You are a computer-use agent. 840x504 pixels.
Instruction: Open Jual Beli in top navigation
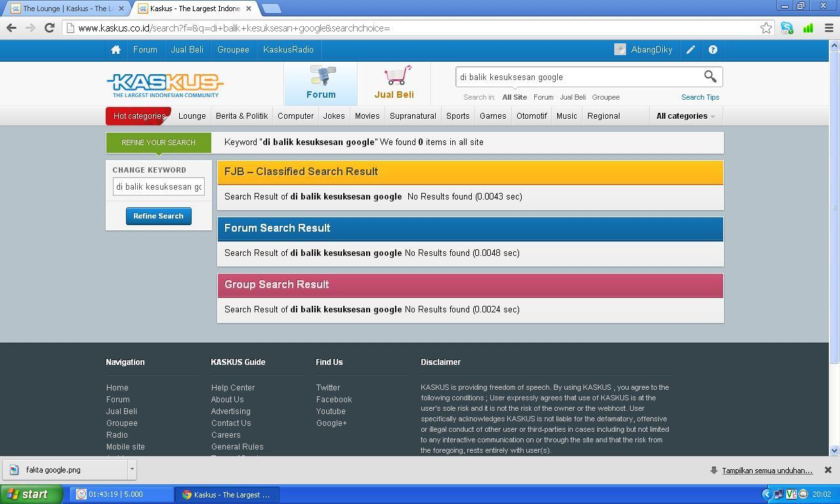[x=187, y=50]
